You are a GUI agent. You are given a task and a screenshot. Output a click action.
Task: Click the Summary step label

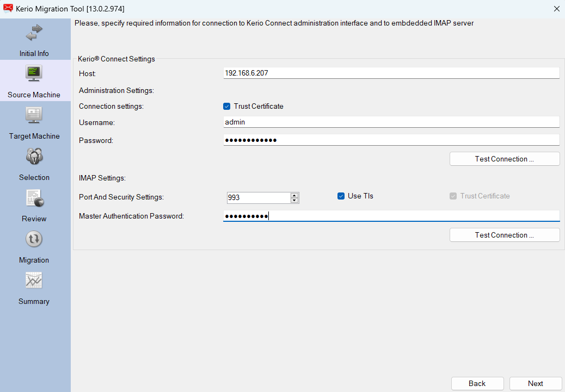34,301
